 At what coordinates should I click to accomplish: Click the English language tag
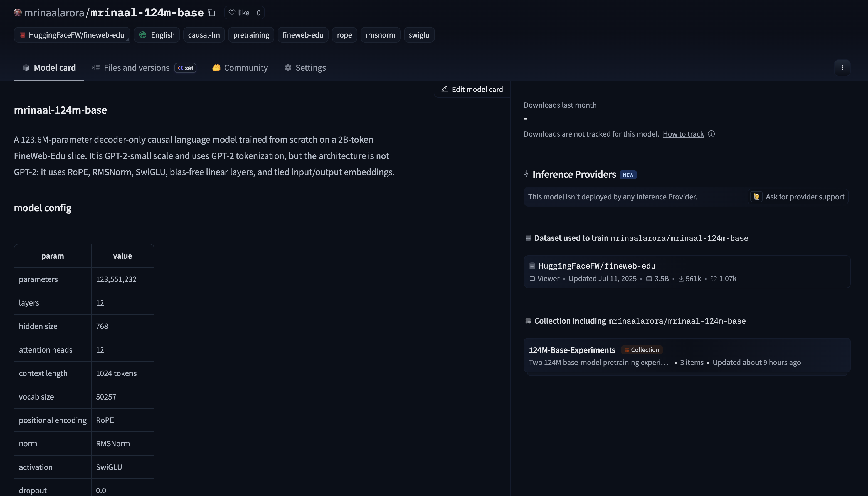tap(157, 35)
